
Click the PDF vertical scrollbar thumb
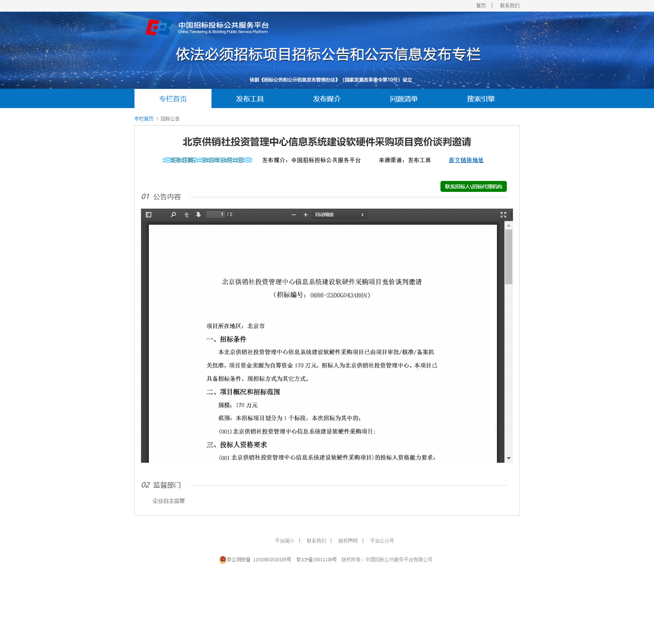point(509,257)
